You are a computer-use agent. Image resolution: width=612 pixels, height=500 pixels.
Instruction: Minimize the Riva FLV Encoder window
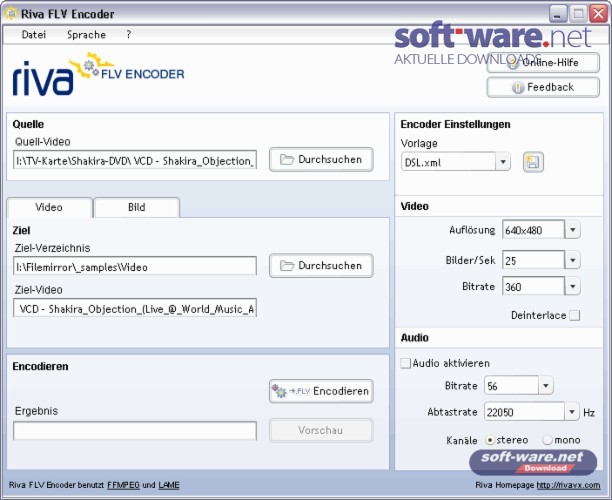tap(558, 14)
